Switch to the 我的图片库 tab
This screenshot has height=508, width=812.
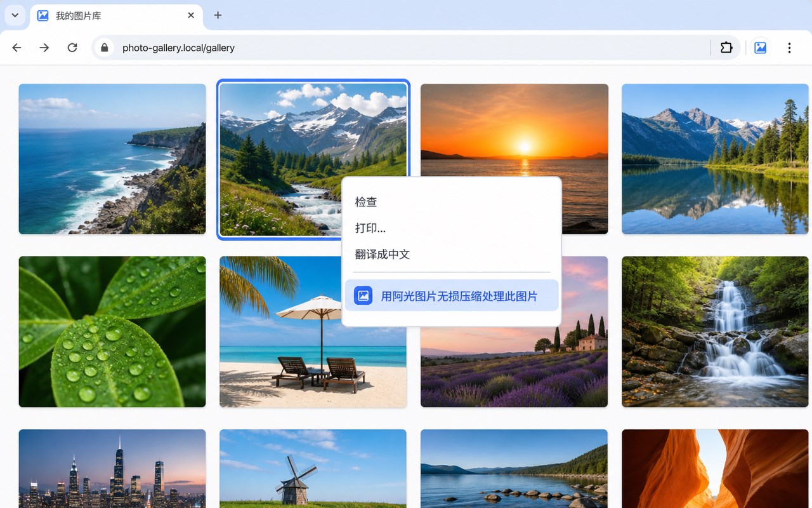pos(116,16)
